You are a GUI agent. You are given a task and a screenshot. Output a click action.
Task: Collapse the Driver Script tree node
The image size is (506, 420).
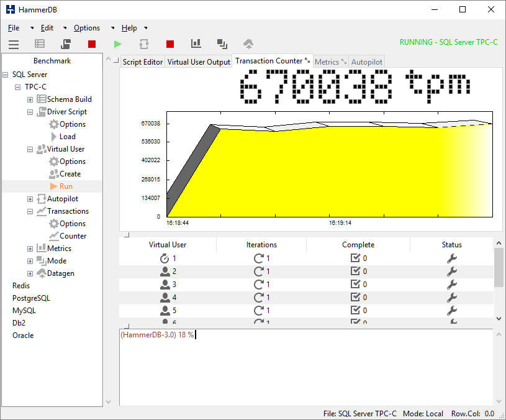coord(30,112)
